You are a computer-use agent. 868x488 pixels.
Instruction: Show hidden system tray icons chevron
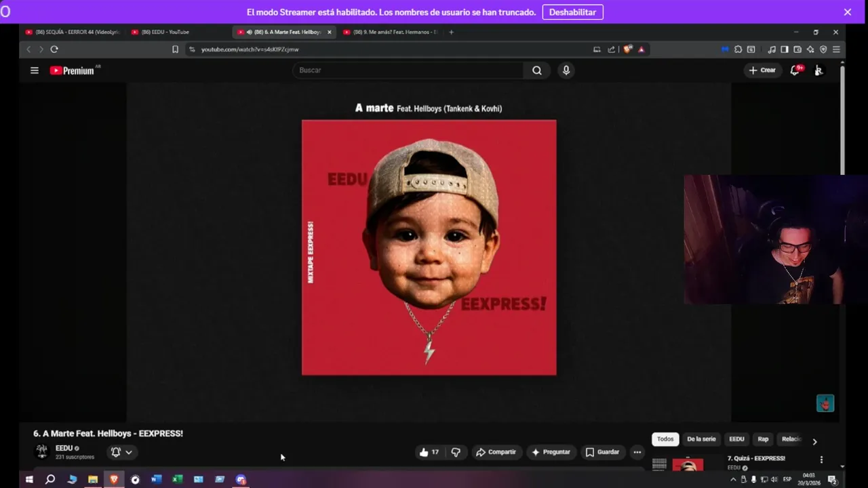(x=733, y=479)
